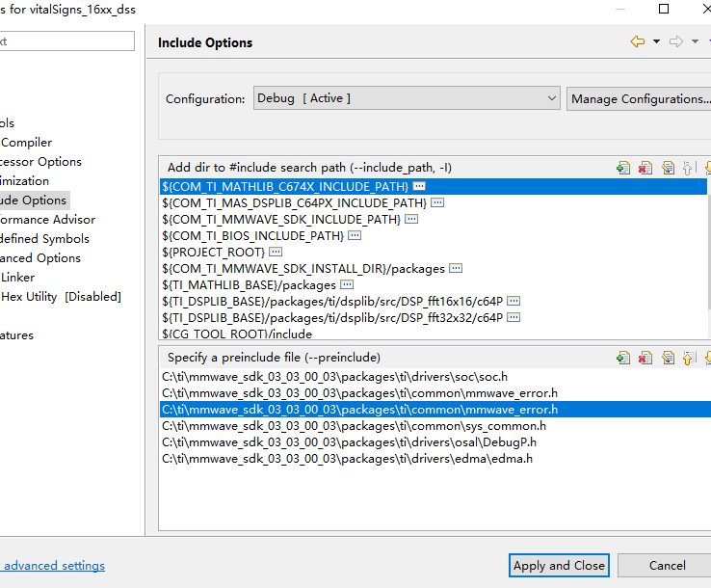Select Hex Utility [Disabled] in sidebar
711x588 pixels.
[x=60, y=297]
